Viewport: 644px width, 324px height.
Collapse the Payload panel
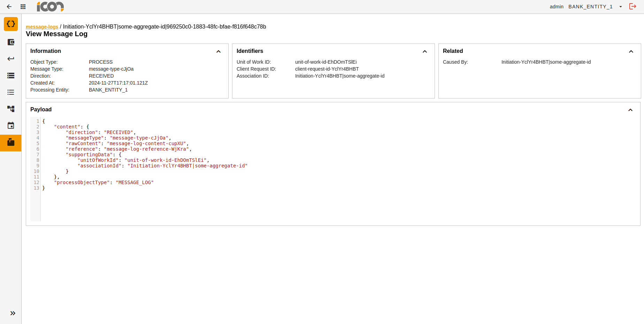tap(630, 110)
